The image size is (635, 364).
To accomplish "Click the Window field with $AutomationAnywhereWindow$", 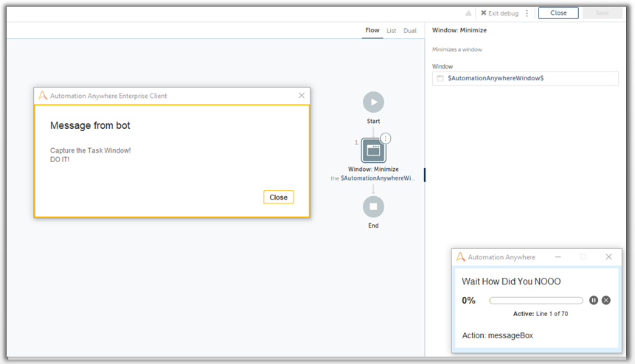I will 525,78.
